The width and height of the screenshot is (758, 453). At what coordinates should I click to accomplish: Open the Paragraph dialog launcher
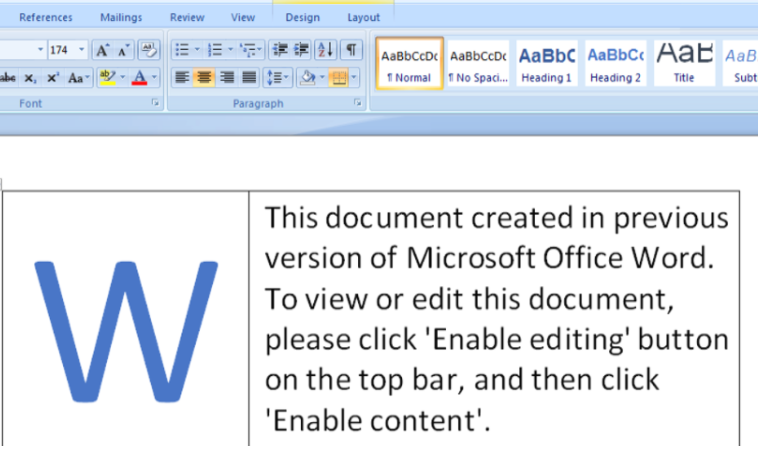(x=357, y=103)
